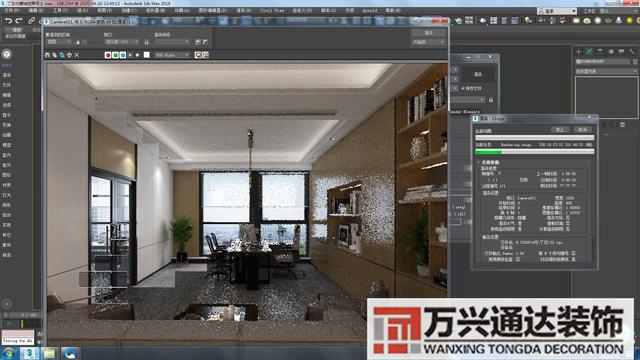
Task: Print the rendered image icon
Action: click(69, 55)
